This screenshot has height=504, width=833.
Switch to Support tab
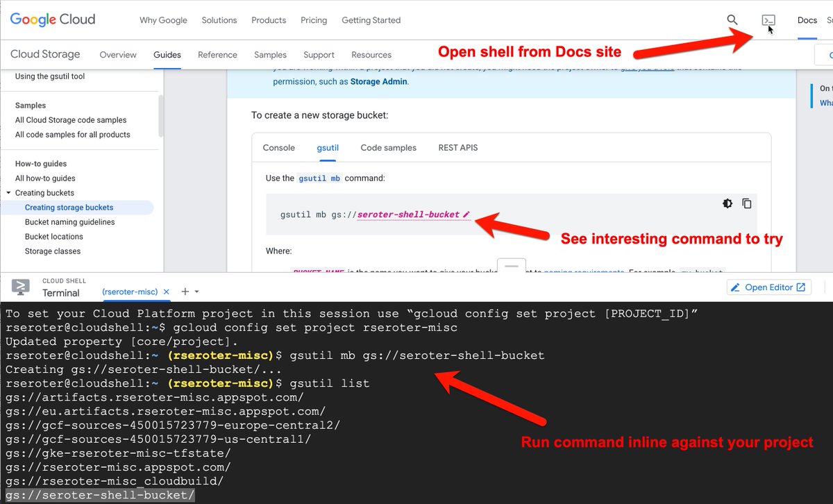pyautogui.click(x=319, y=55)
